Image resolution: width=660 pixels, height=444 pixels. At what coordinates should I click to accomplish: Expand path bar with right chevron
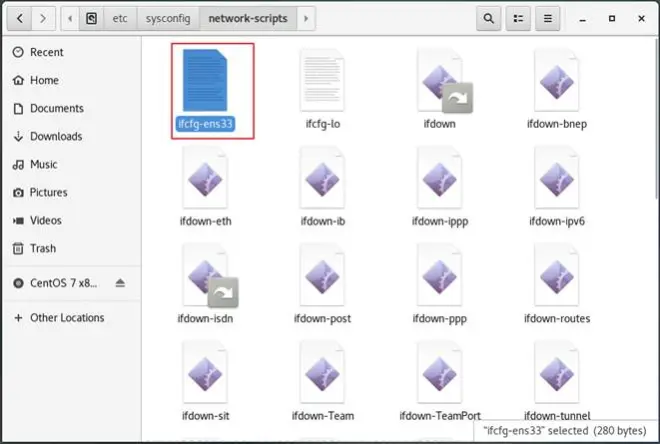coord(306,18)
